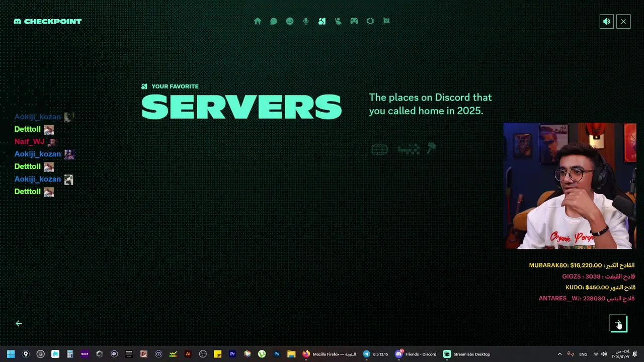
Task: Click the ENG language indicator
Action: point(583,354)
